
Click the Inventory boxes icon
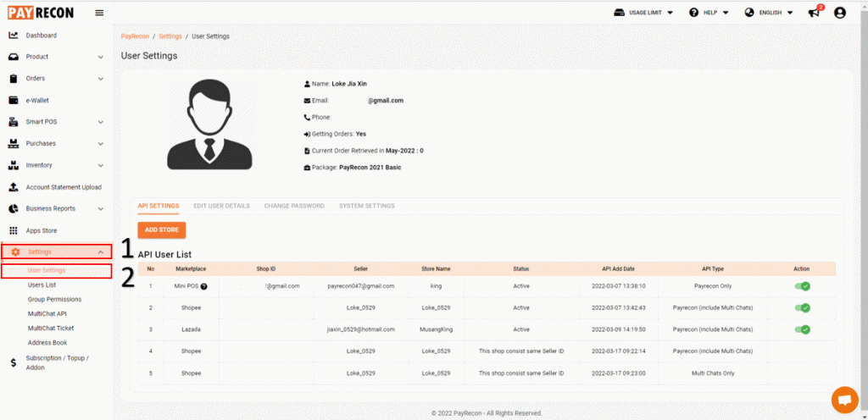(14, 165)
